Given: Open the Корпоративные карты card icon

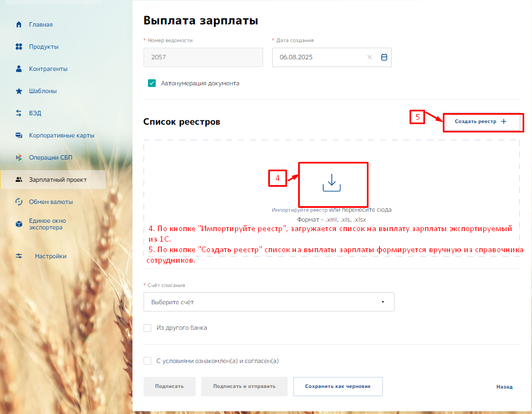Looking at the screenshot, I should tap(19, 135).
